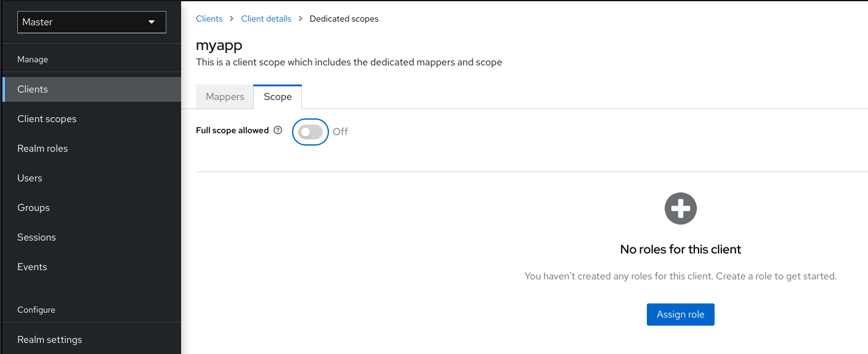Image resolution: width=868 pixels, height=354 pixels.
Task: View Sessions from the sidebar
Action: pyautogui.click(x=36, y=237)
